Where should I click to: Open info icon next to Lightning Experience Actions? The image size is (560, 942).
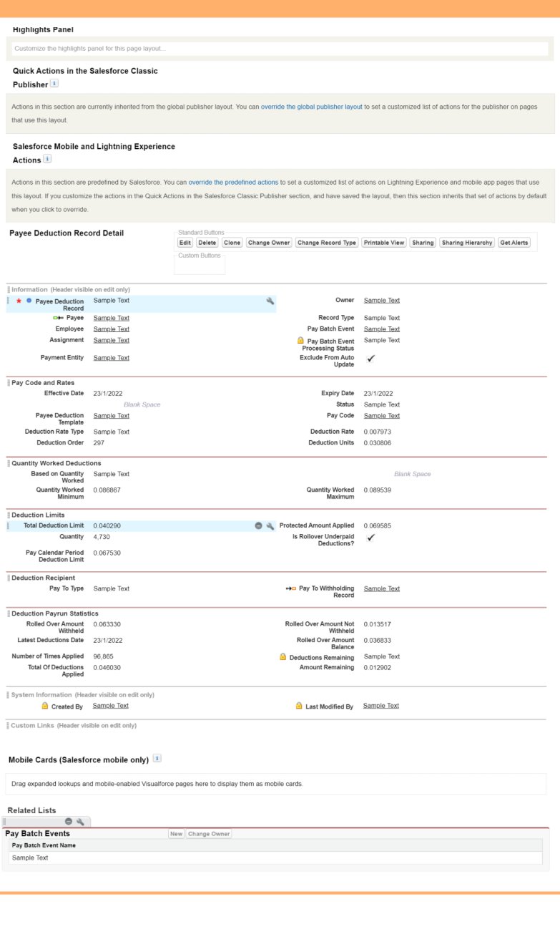click(47, 159)
